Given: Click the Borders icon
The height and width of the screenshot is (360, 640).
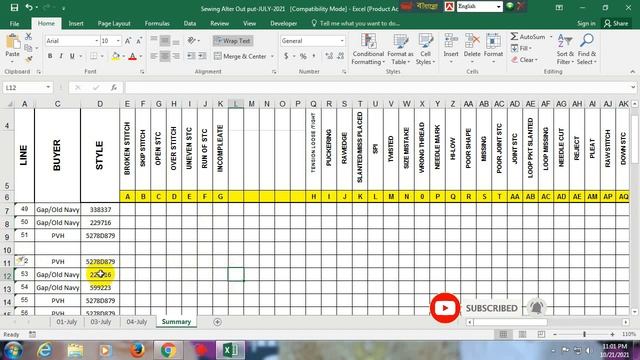Looking at the screenshot, I should 93,56.
